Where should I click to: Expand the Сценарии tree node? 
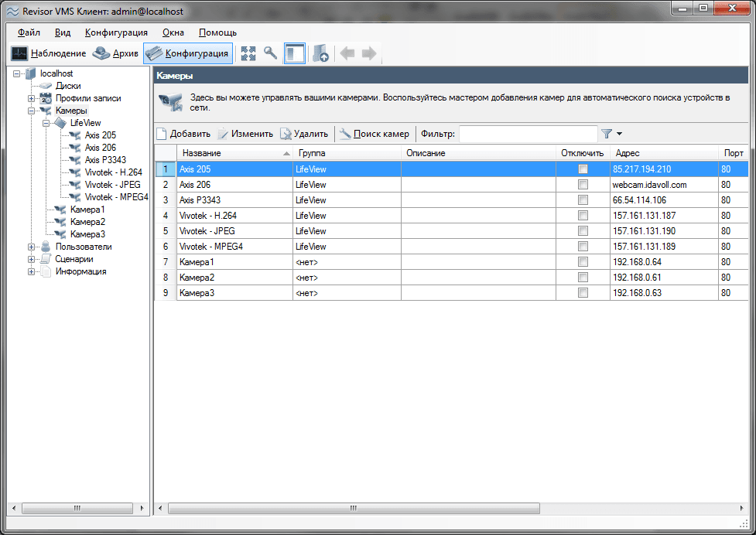31,259
